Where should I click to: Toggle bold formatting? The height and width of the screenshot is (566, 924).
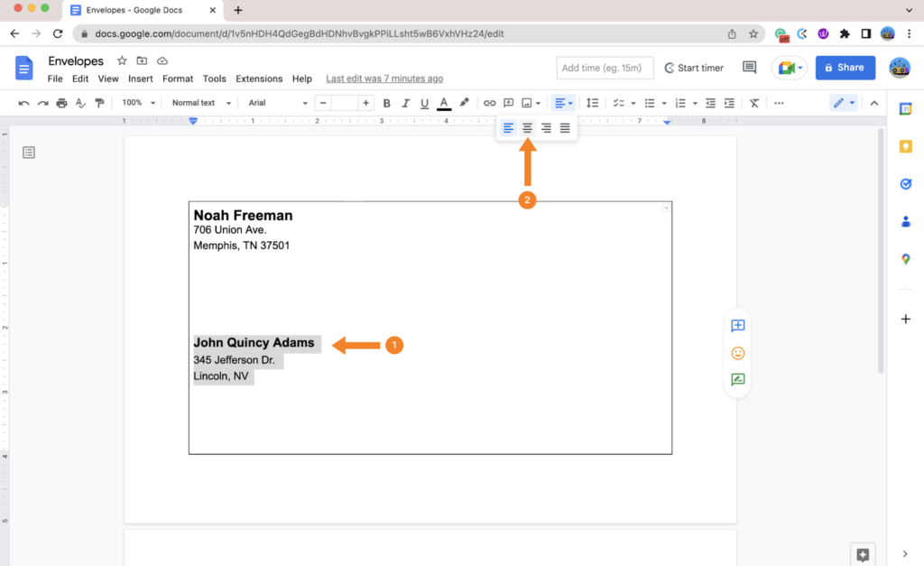387,103
